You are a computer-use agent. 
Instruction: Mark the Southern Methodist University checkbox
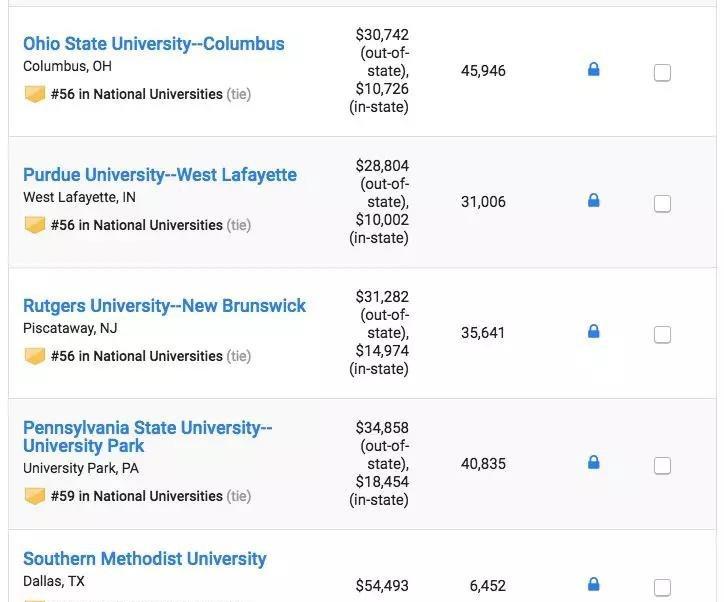coord(662,587)
